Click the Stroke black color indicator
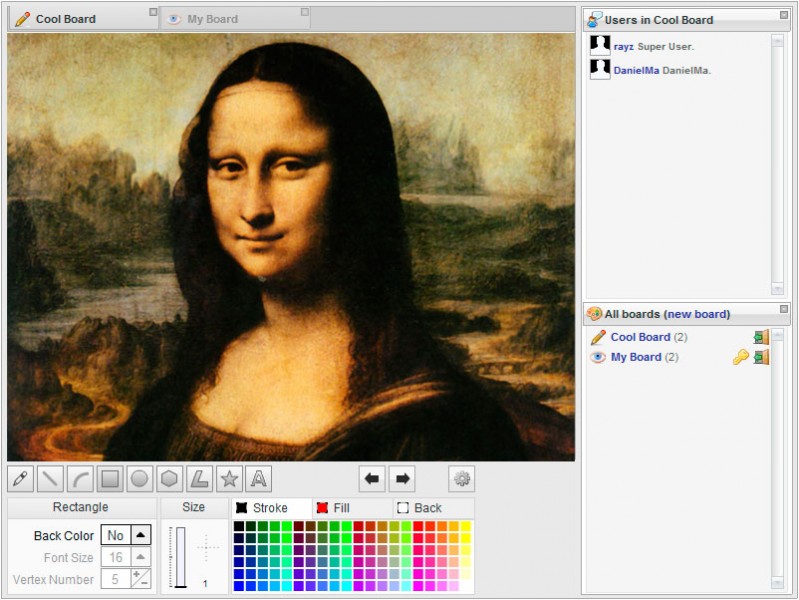This screenshot has height=600, width=799. tap(242, 508)
